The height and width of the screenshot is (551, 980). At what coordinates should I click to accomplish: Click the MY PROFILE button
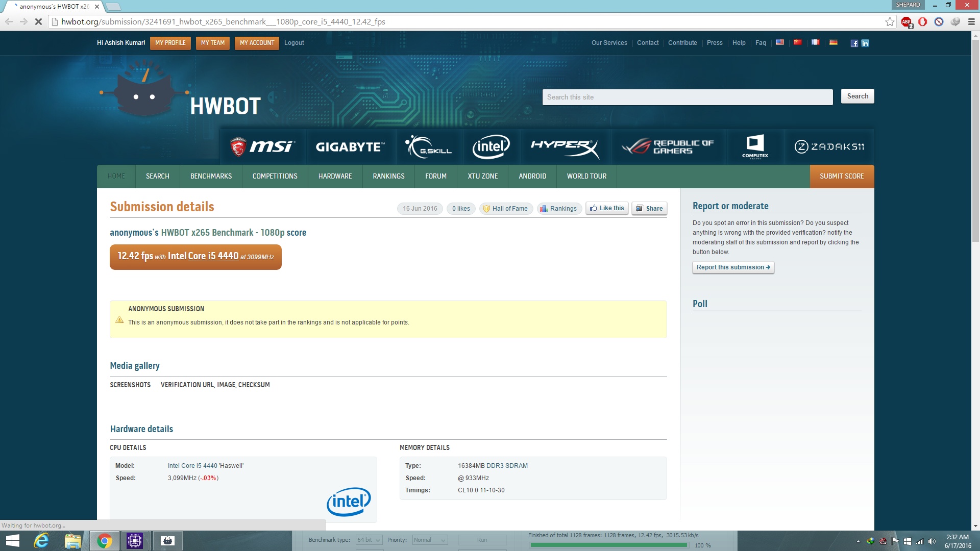coord(170,43)
